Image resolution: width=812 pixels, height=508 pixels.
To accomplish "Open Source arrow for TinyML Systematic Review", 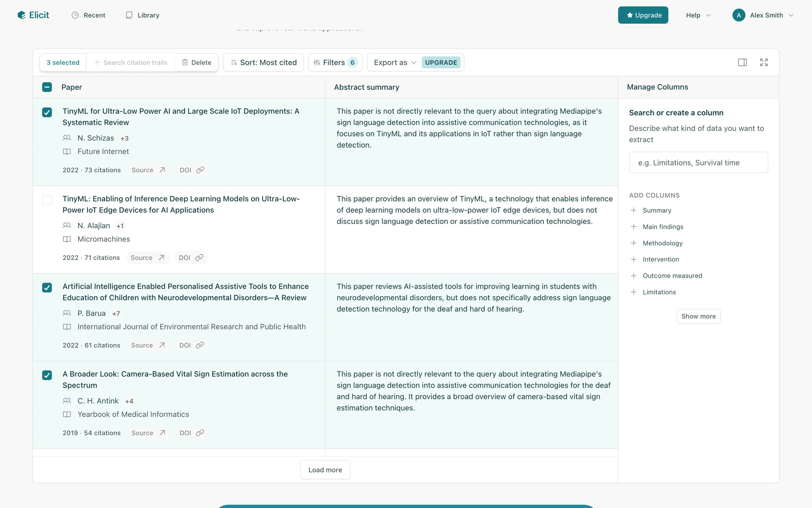I will (162, 170).
